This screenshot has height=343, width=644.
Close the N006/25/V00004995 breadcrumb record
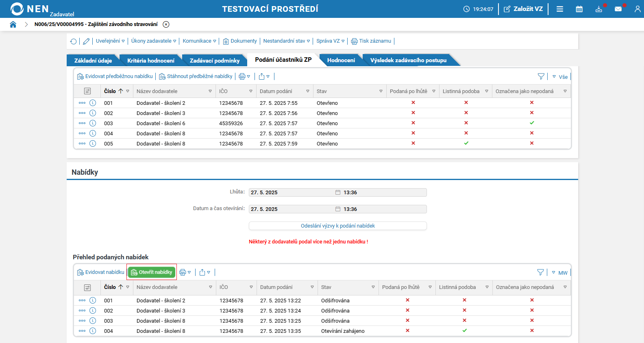166,24
